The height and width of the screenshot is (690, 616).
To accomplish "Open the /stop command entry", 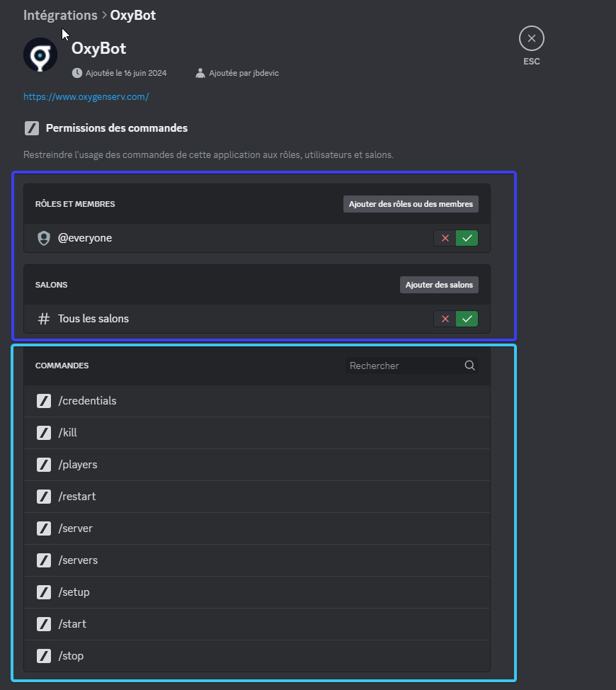I will (256, 656).
